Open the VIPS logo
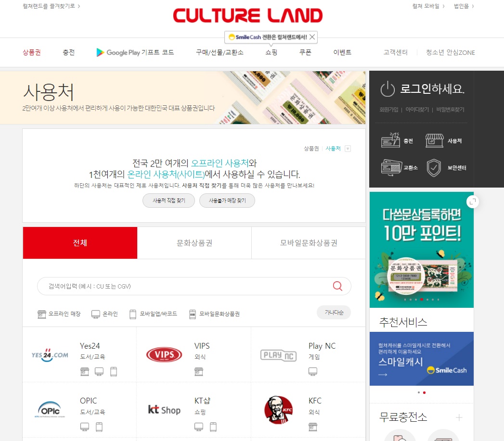 click(x=164, y=354)
